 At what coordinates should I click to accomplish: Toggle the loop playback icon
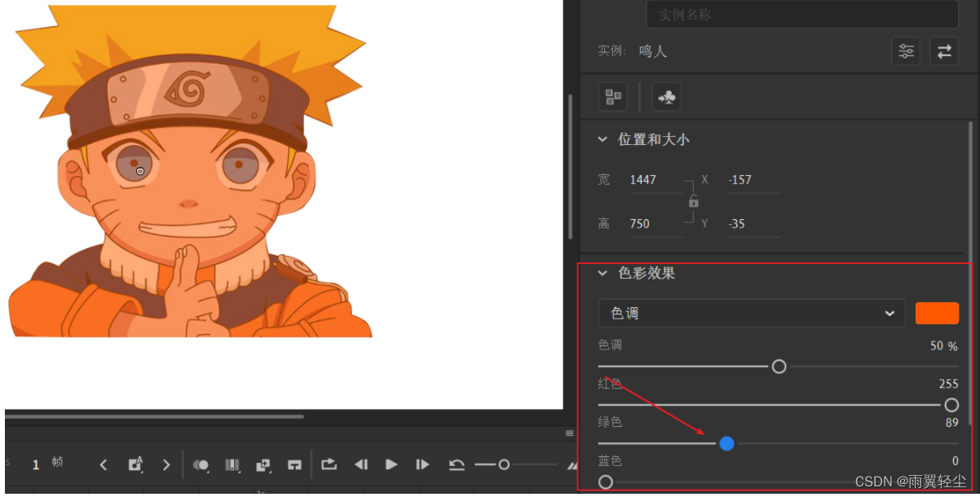coord(329,464)
